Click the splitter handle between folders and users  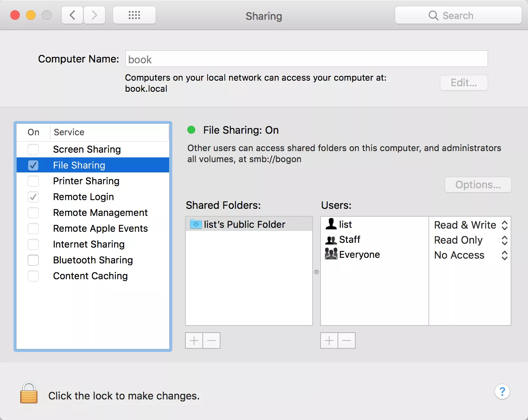click(x=317, y=272)
